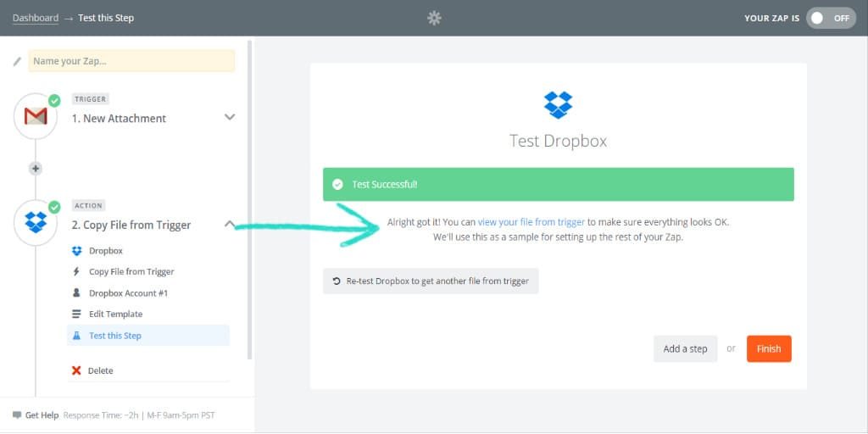The width and height of the screenshot is (868, 434).
Task: Select the Test this Step item
Action: click(x=115, y=336)
